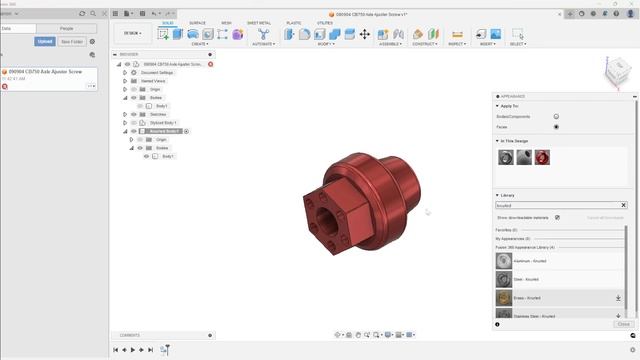Open the Design workspace dropdown
The image size is (640, 360).
click(x=133, y=33)
